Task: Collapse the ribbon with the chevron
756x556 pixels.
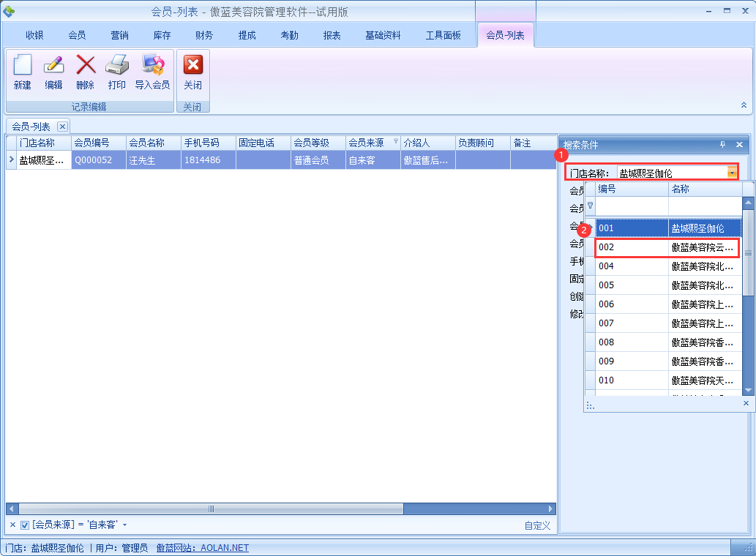Action: pos(744,105)
